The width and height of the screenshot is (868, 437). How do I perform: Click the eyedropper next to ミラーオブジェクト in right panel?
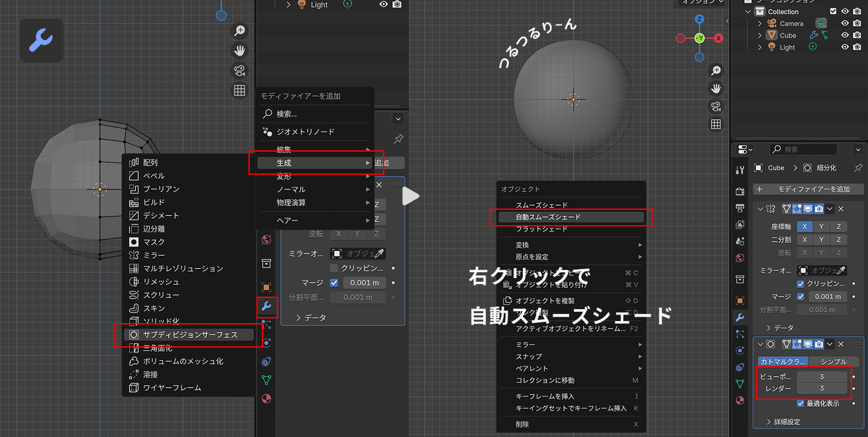(x=842, y=270)
